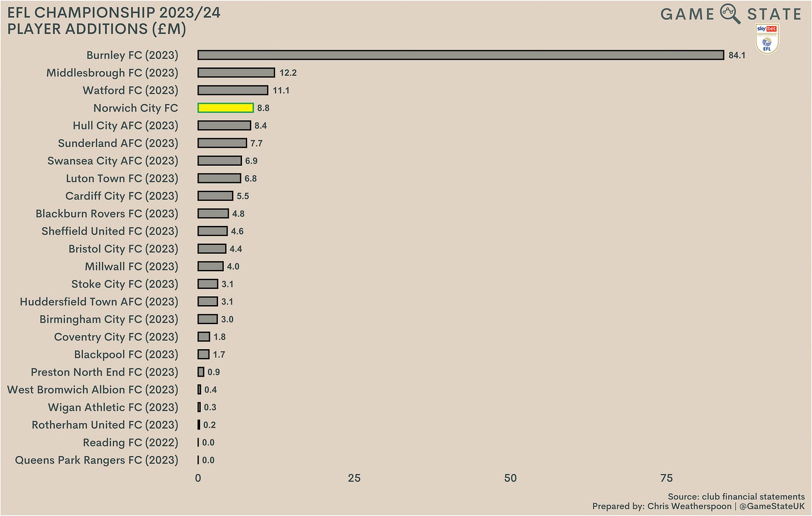Click 'Source: club financial statements' text
The image size is (812, 516).
coord(736,496)
